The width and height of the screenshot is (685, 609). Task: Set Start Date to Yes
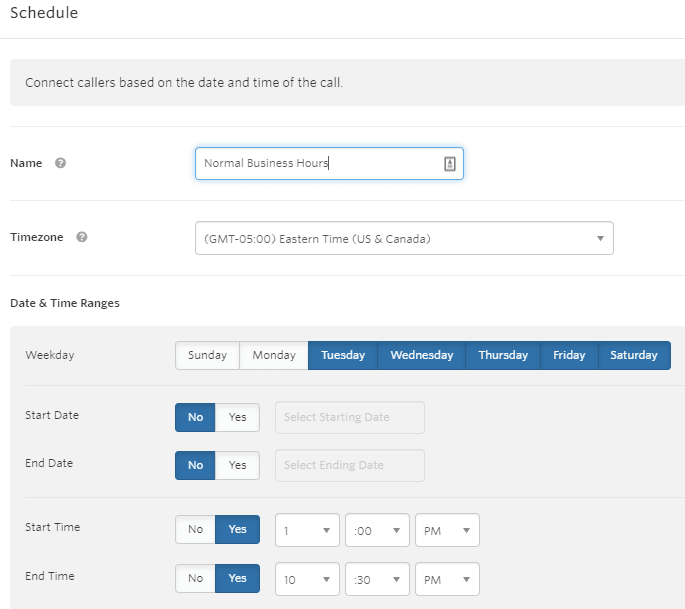237,417
